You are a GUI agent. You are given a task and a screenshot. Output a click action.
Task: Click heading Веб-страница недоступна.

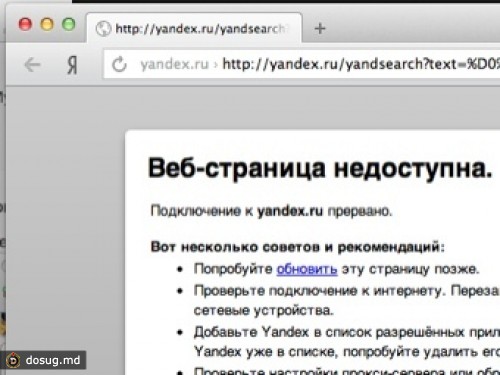coord(320,168)
